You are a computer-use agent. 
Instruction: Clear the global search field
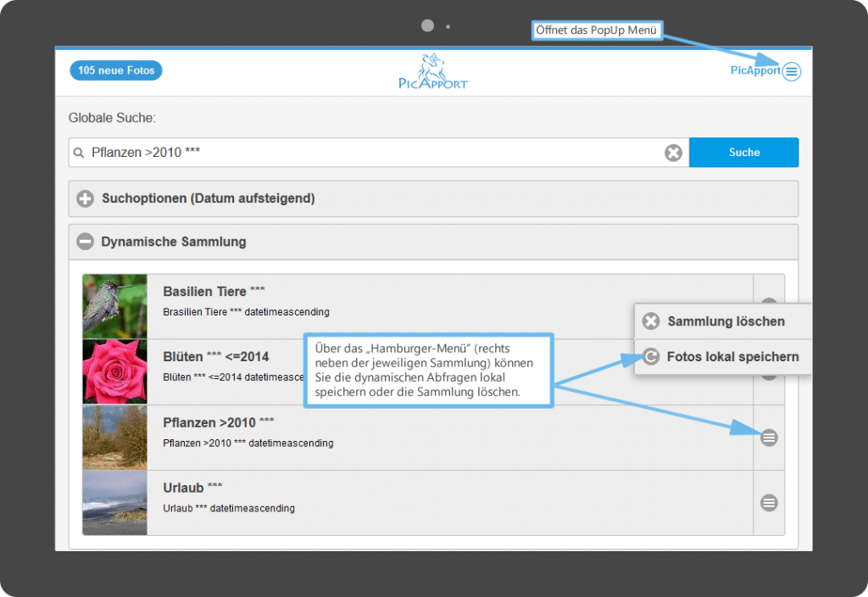[672, 153]
